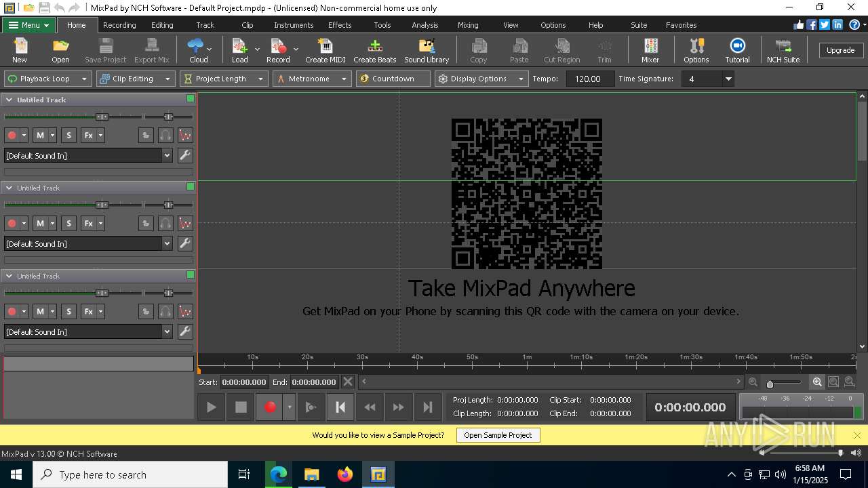Click the Start time field
868x488 pixels.
click(244, 382)
